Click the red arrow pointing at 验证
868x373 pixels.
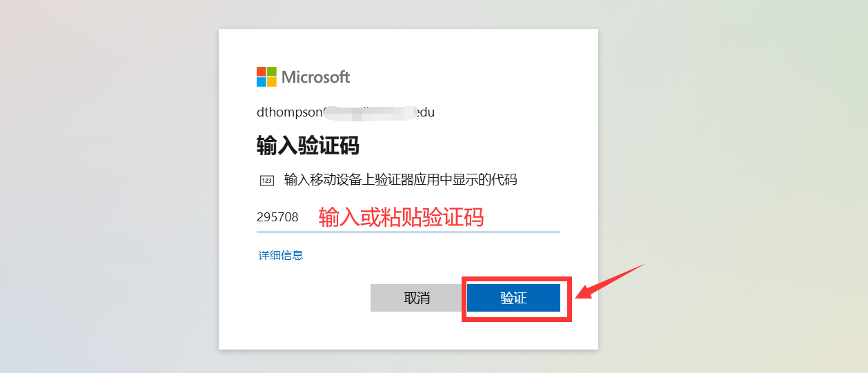[609, 281]
